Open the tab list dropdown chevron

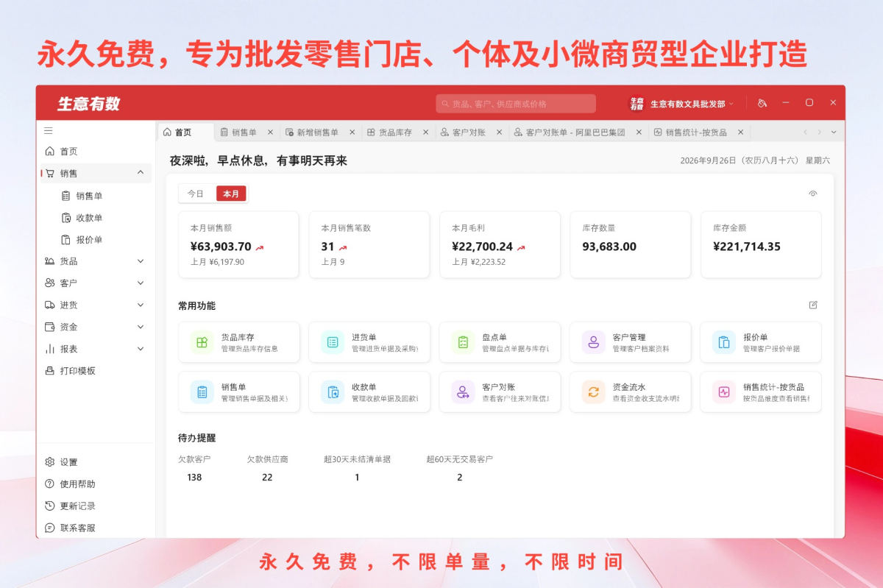834,132
